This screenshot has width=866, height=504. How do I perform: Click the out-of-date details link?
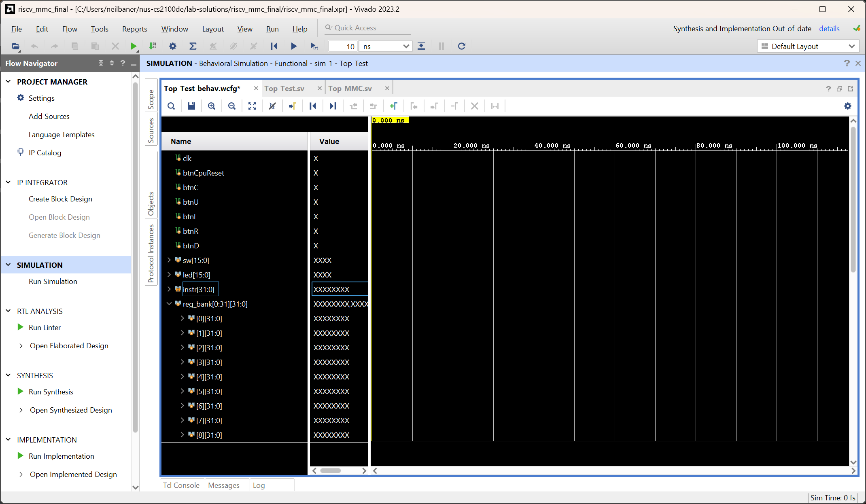click(829, 29)
